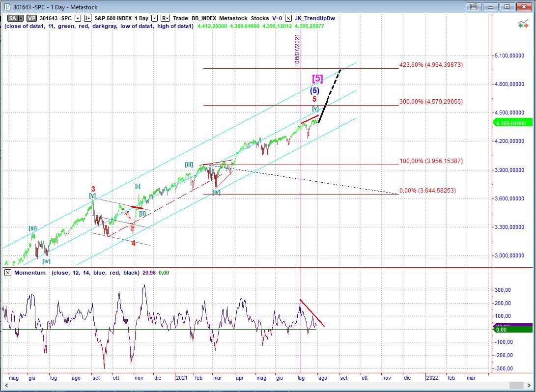This screenshot has width=536, height=392.
Task: Open the I dropdown before S&P 500 INDEX
Action: 88,19
